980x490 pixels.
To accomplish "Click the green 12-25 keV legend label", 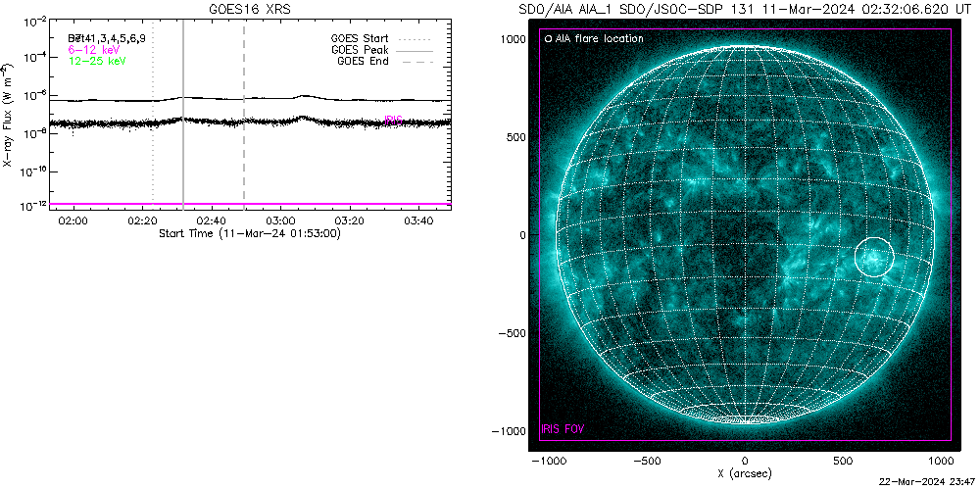I will [x=97, y=61].
